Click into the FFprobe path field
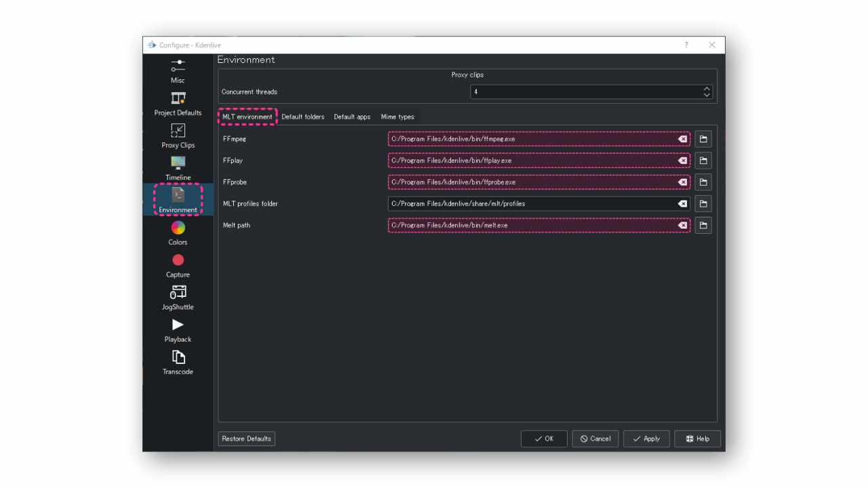 click(529, 182)
